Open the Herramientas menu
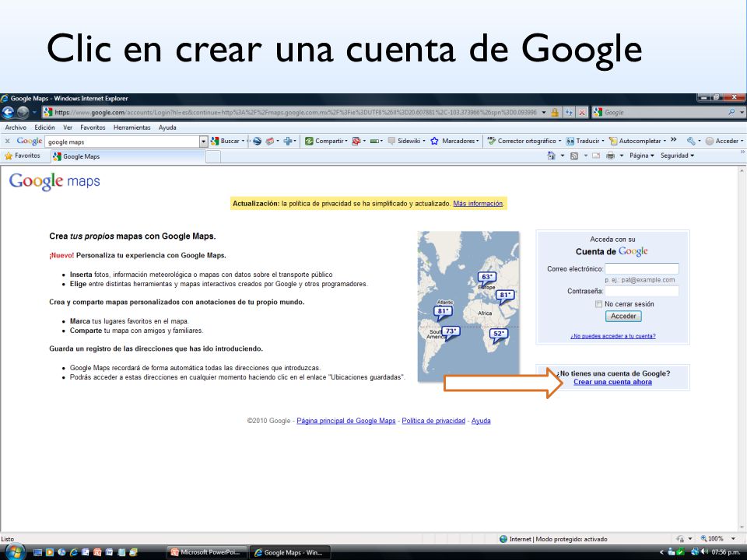The height and width of the screenshot is (560, 747). tap(132, 128)
